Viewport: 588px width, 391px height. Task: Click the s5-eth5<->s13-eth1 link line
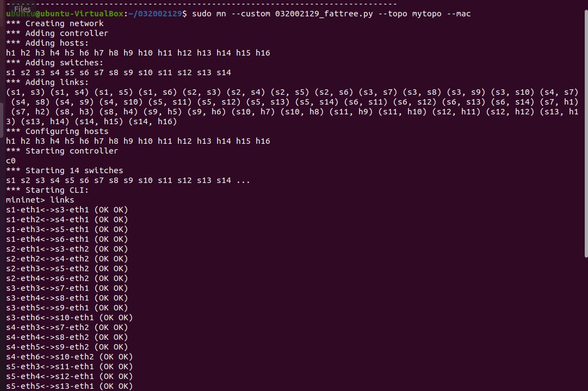[69, 386]
